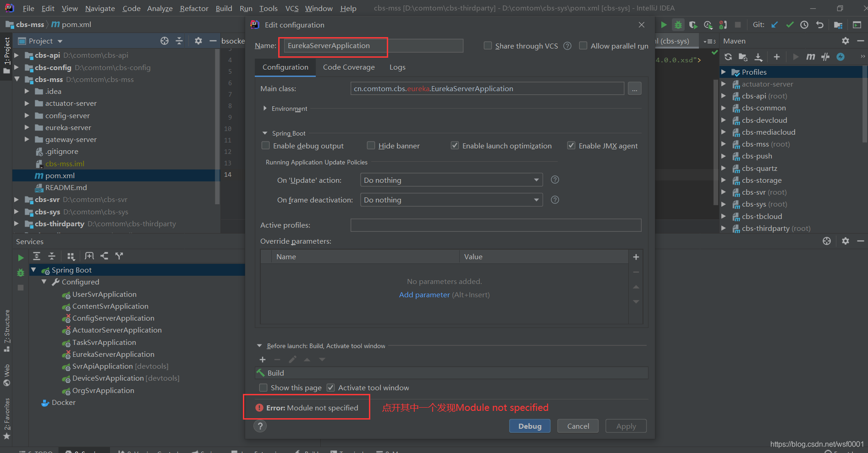Expand all nodes in Services toolbar
Screen dimensions: 868x453
click(37, 256)
